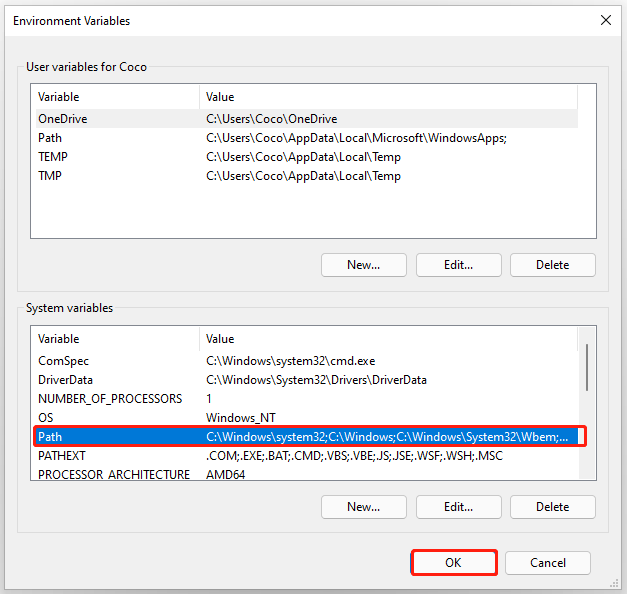Cancel the Environment Variables dialog
This screenshot has height=594, width=627.
coord(547,563)
